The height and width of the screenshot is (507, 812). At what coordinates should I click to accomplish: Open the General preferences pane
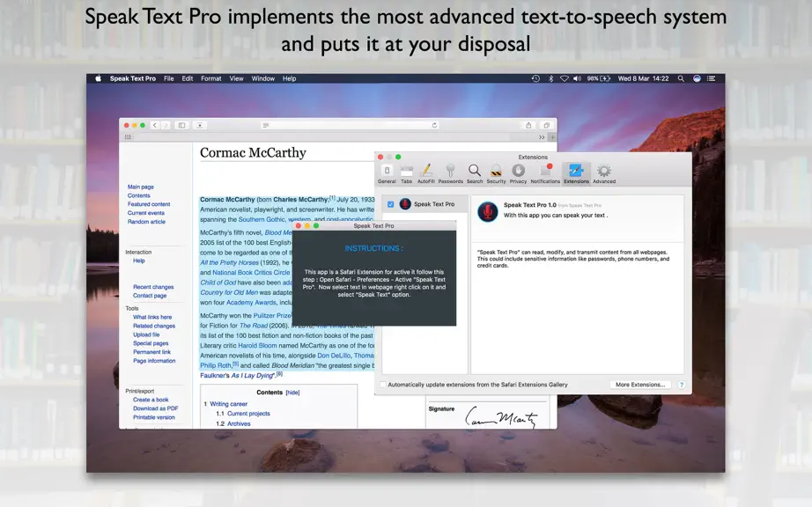pyautogui.click(x=387, y=173)
